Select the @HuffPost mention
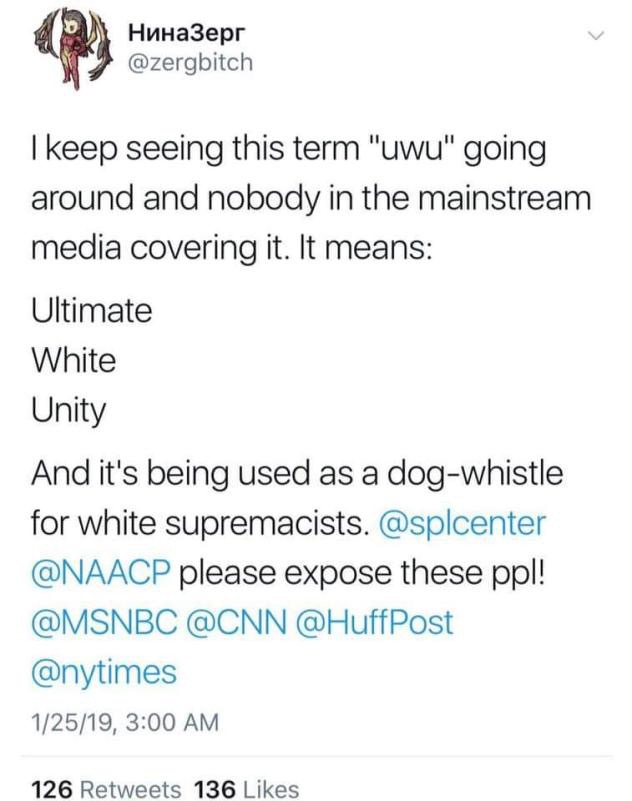632x801 pixels. (x=376, y=622)
